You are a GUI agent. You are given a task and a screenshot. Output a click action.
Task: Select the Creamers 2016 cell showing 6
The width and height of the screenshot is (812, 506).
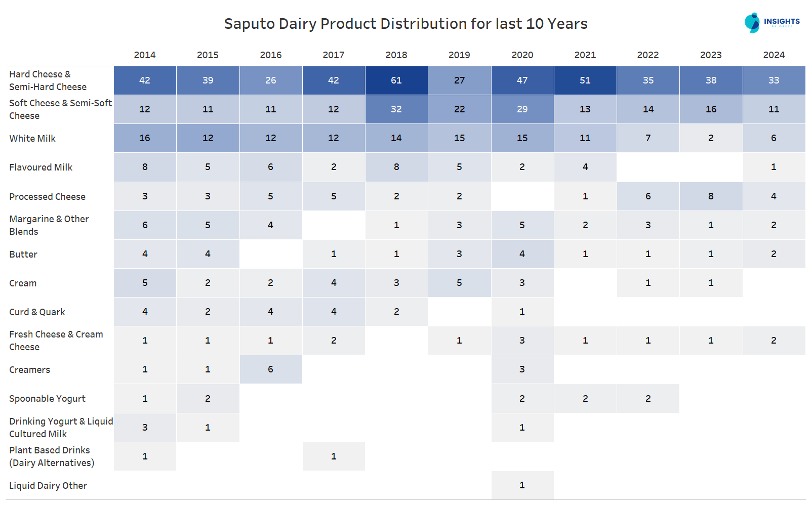tap(271, 369)
